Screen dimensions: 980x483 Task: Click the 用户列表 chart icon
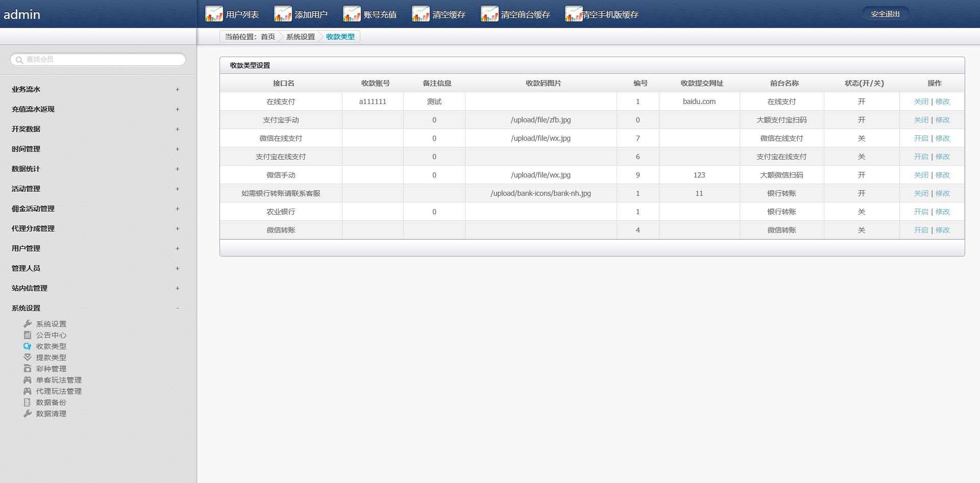[x=214, y=14]
